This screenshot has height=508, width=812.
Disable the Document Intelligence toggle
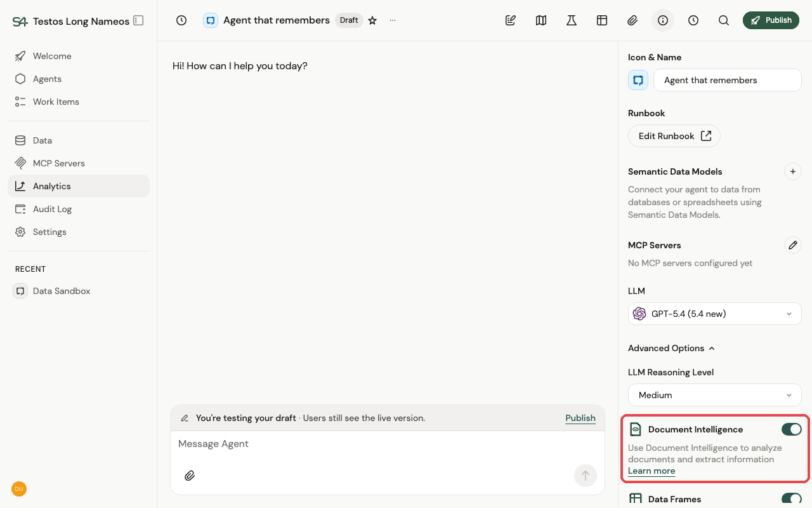792,429
